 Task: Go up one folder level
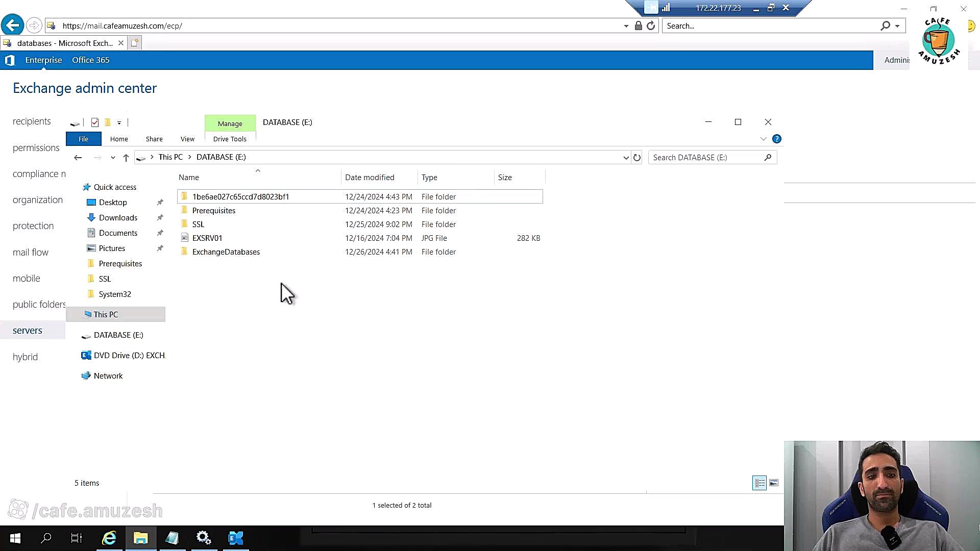(x=126, y=158)
